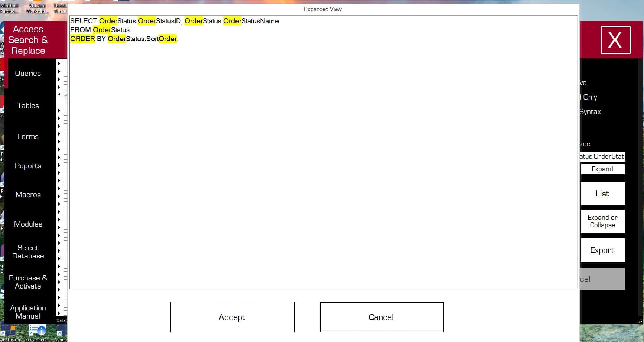Check the checkbox below the selected item
The height and width of the screenshot is (342, 644).
(65, 110)
